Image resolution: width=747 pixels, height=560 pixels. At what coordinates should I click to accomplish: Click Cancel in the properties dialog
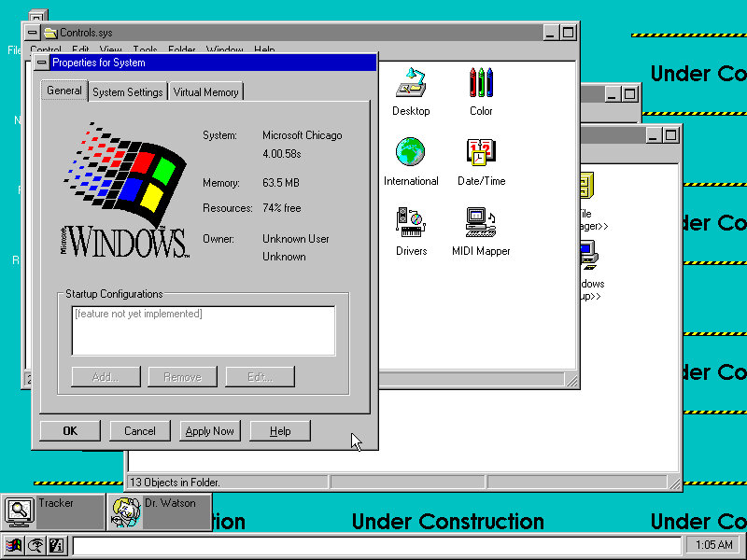pyautogui.click(x=140, y=431)
